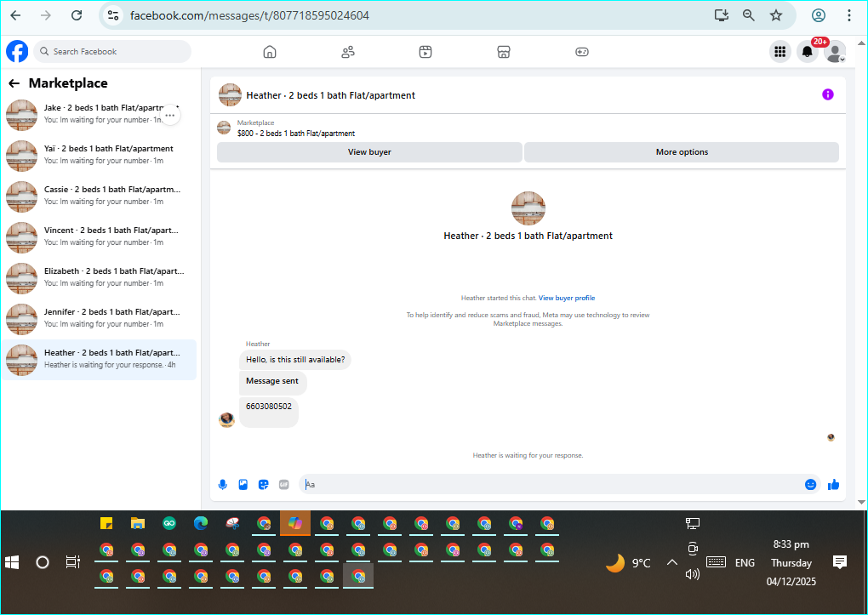Viewport: 868px width, 615px height.
Task: Open Yaï's Marketplace conversation
Action: coord(100,155)
